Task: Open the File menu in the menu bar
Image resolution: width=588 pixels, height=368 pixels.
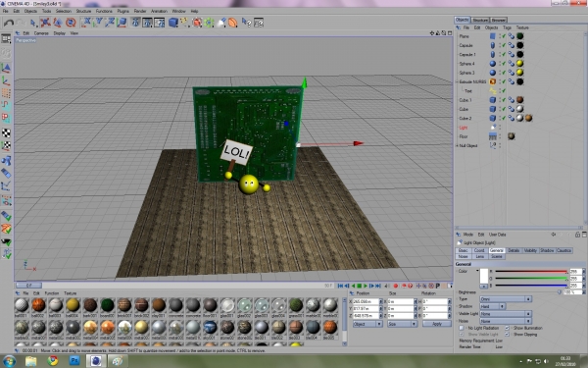Action: pyautogui.click(x=6, y=11)
